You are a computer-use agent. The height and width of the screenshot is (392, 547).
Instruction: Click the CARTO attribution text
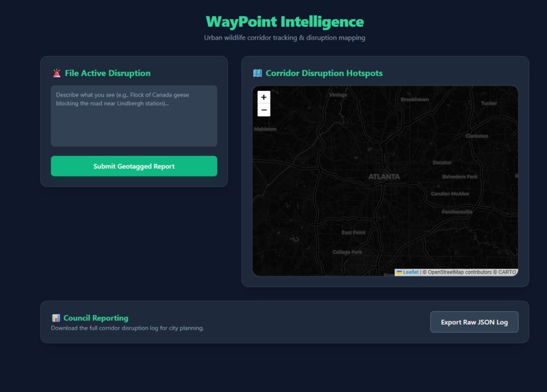[507, 272]
